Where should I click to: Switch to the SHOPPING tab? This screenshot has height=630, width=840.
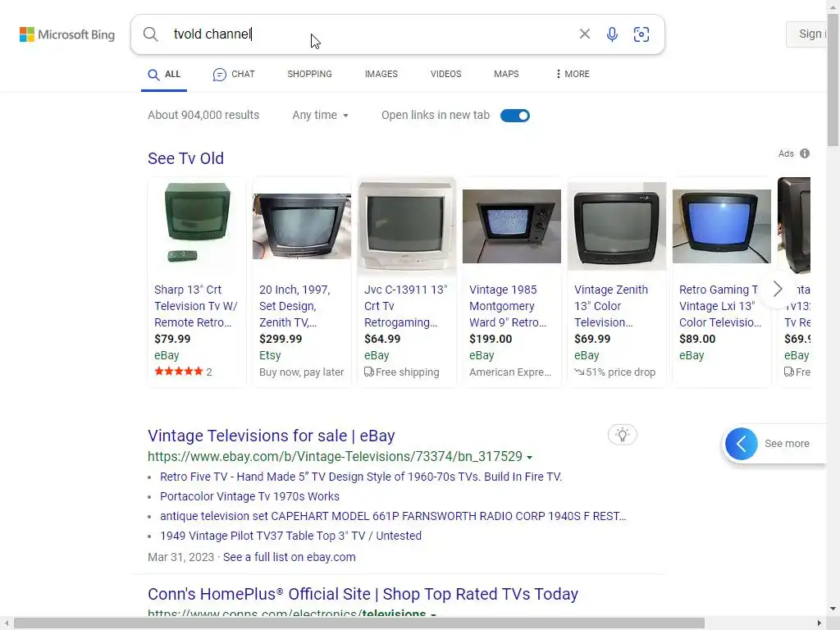pyautogui.click(x=309, y=74)
